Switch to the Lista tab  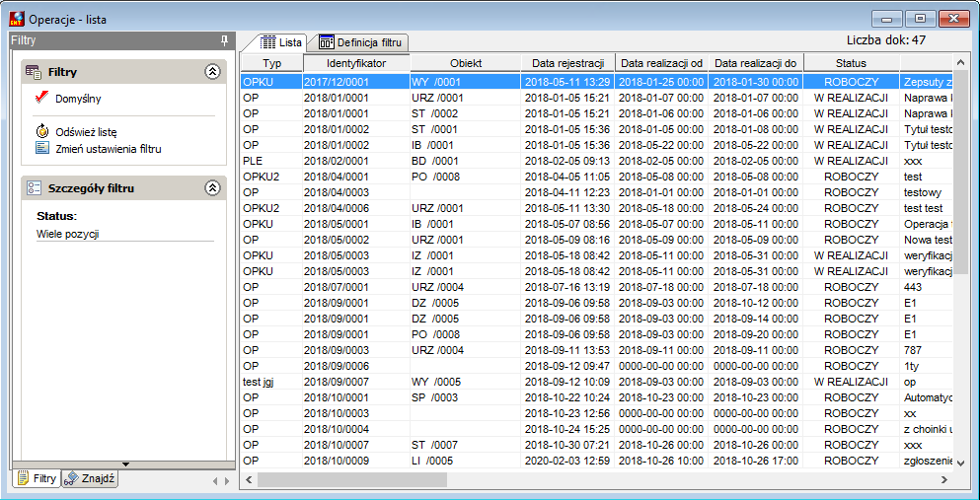tap(280, 42)
